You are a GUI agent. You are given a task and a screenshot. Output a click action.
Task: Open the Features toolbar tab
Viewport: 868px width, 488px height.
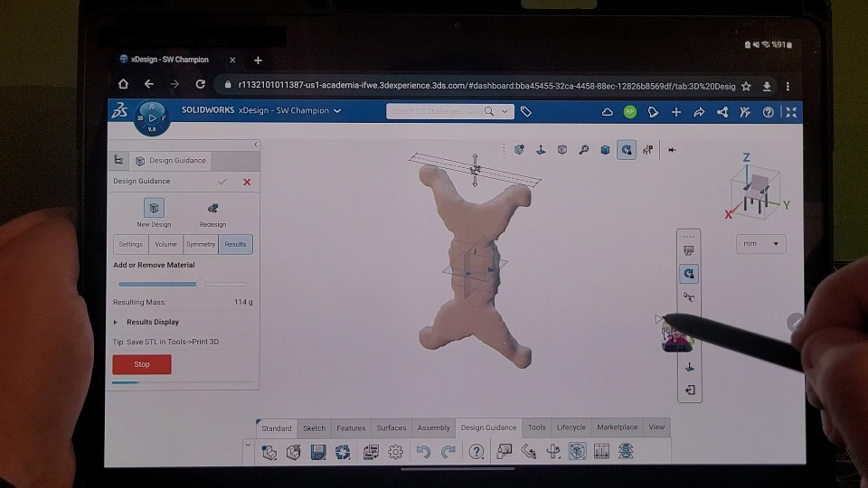351,428
